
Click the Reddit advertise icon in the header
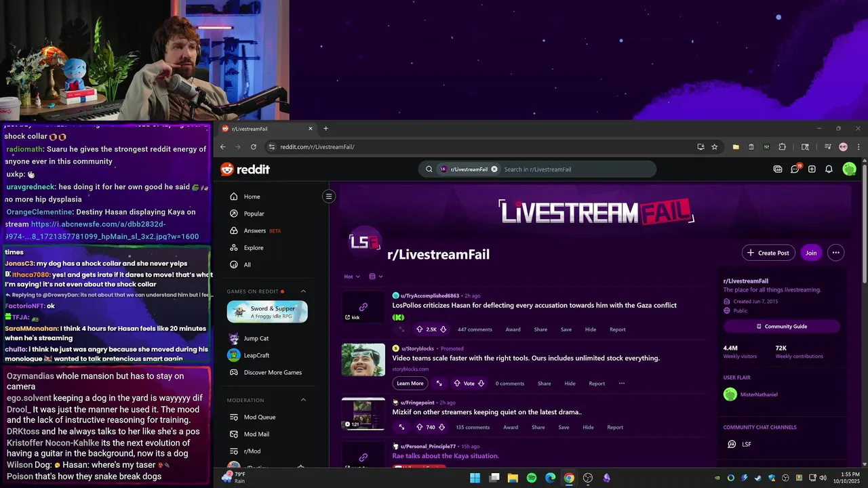[x=778, y=169]
